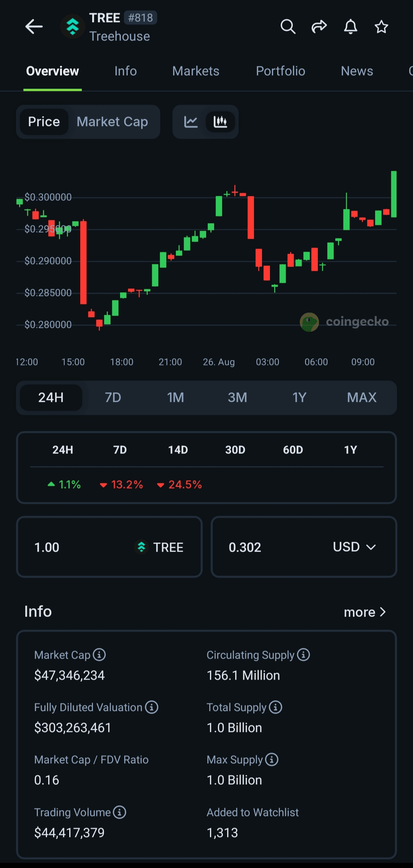This screenshot has height=868, width=413.
Task: Edit the 1.00 TREE amount field
Action: pyautogui.click(x=76, y=547)
